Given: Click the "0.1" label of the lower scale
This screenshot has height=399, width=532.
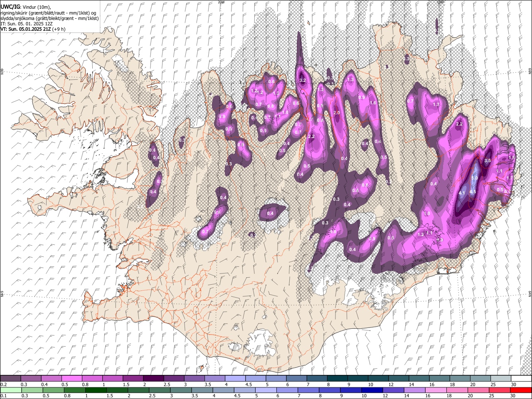Looking at the screenshot, I should click(x=4, y=396).
